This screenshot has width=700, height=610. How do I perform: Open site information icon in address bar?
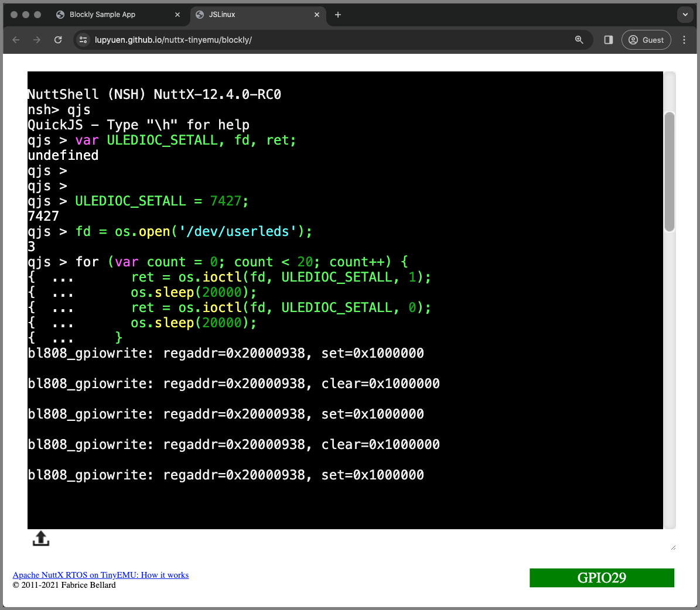coord(83,40)
